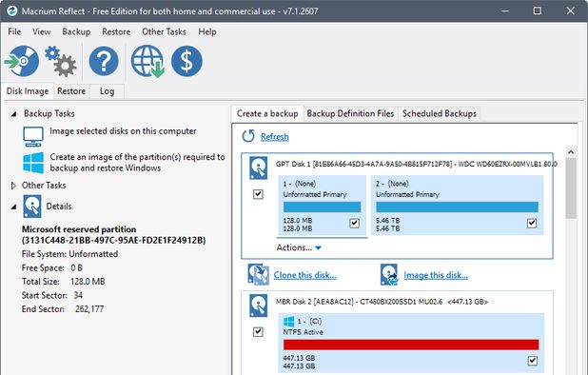
Task: Click Create an image of Windows partitions task
Action: point(137,163)
